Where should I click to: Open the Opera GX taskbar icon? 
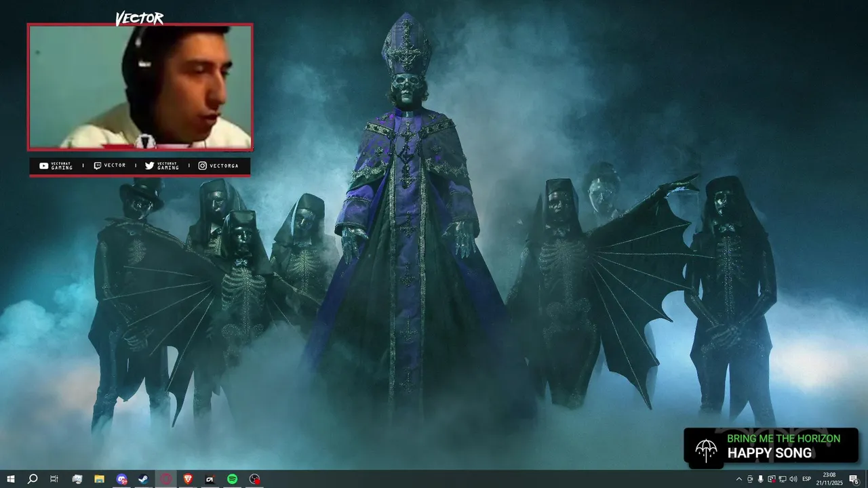tap(165, 479)
